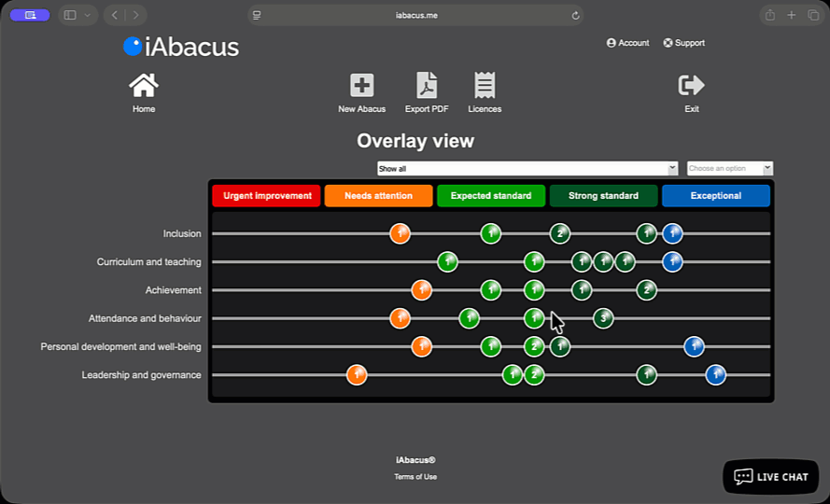
Task: Select the Expected standard header
Action: pos(491,196)
